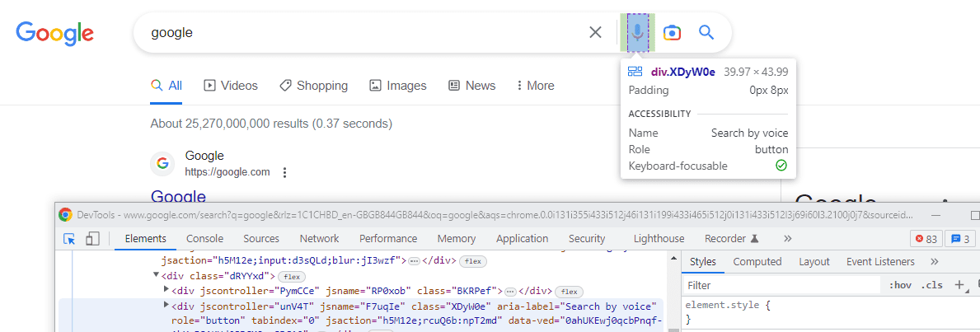
Task: Select the Styles sidebar tab
Action: 702,261
